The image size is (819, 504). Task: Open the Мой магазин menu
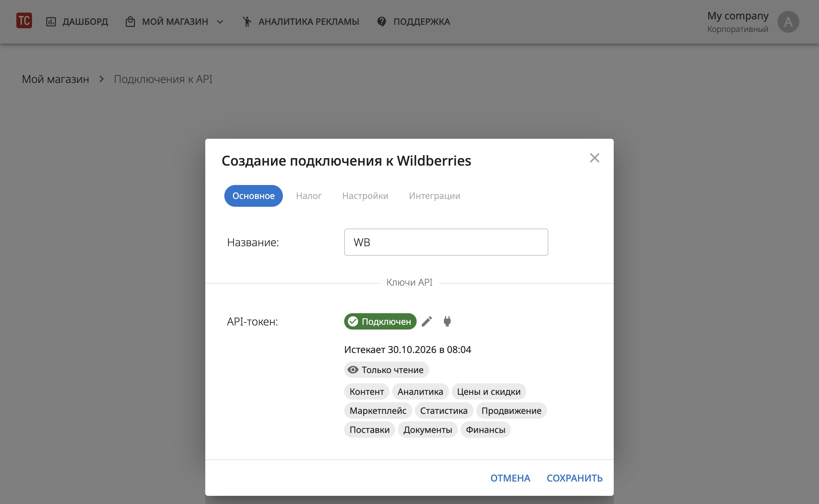pos(175,22)
